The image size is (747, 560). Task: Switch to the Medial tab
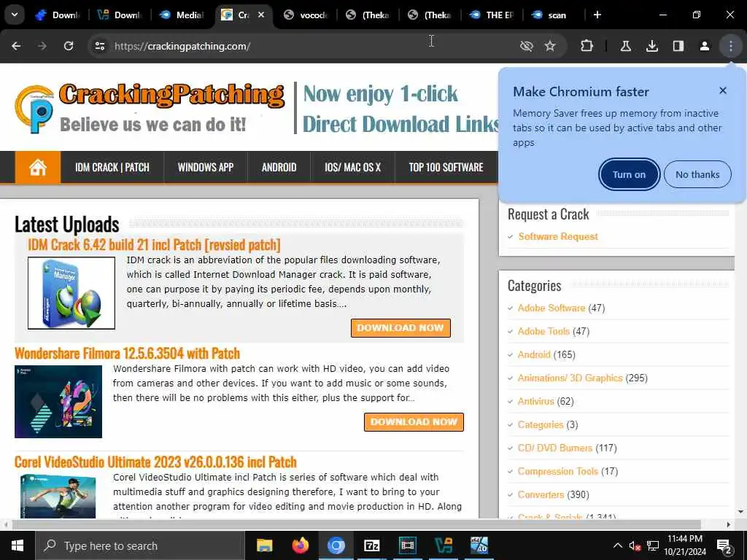click(x=182, y=15)
